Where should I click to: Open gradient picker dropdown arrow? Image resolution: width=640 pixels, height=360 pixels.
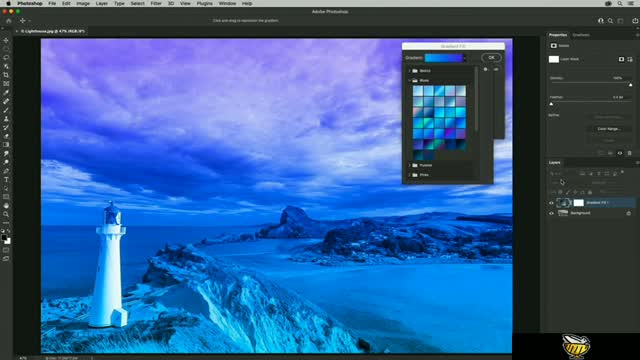point(465,58)
